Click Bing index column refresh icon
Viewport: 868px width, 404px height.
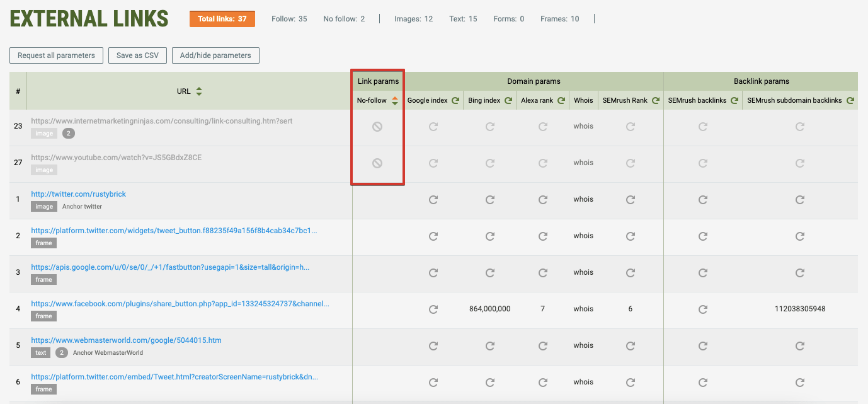click(x=507, y=101)
